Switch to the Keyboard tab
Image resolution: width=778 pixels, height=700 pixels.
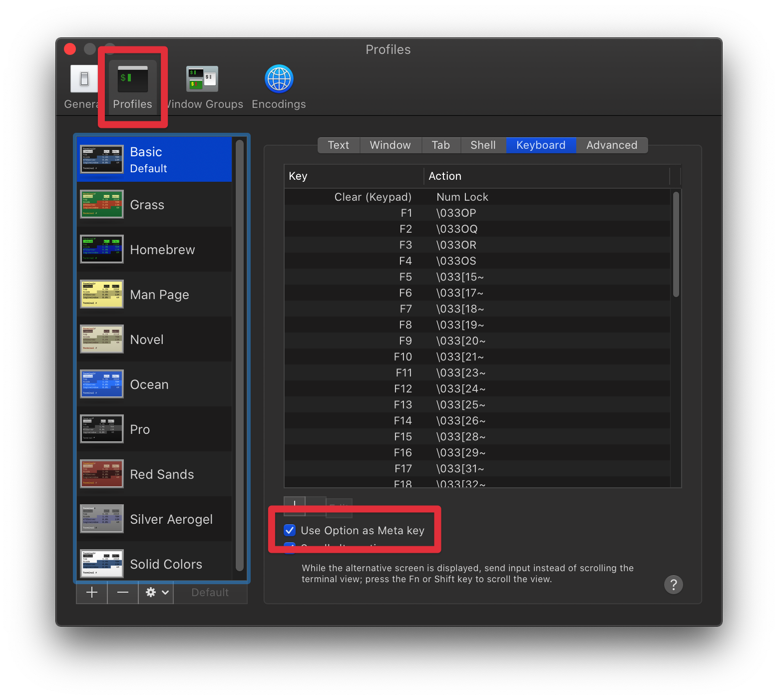click(x=541, y=145)
